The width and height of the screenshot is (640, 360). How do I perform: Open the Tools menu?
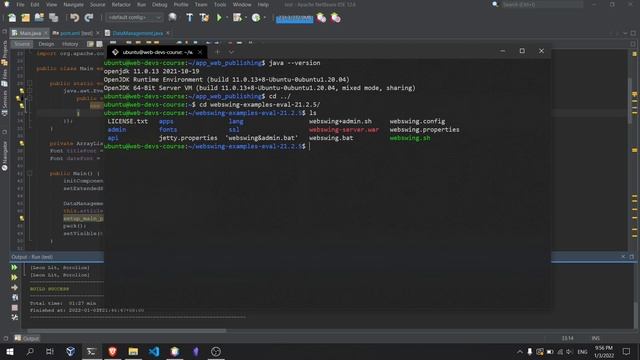(220, 4)
